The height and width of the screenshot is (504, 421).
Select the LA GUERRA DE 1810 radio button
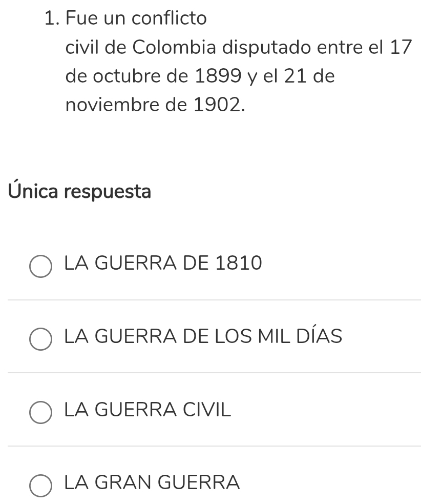(40, 266)
